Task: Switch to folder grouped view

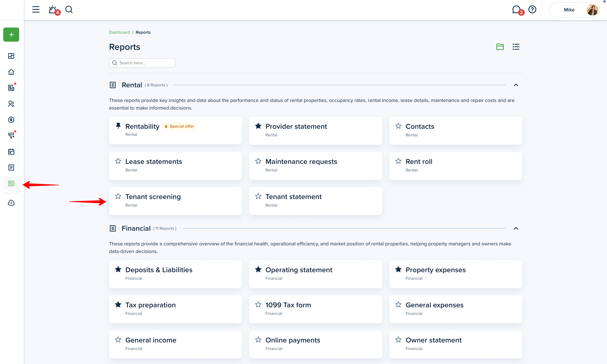Action: [500, 47]
